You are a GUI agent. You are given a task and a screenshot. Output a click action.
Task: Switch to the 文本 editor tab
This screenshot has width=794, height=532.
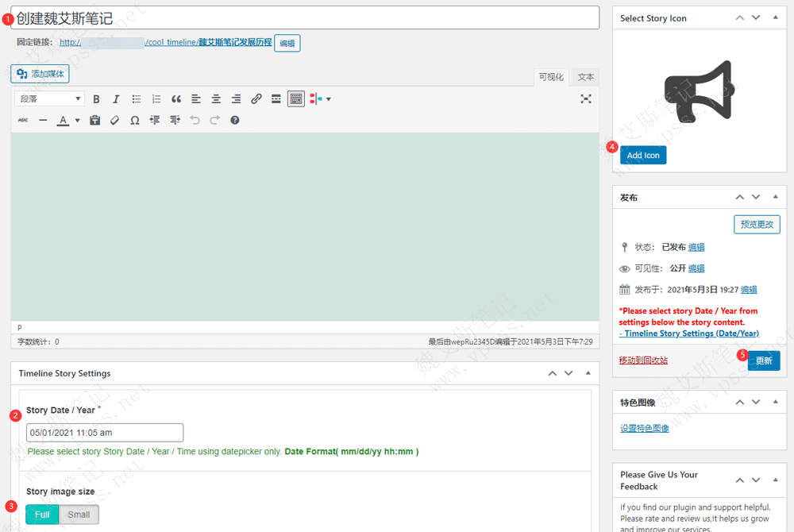(586, 77)
